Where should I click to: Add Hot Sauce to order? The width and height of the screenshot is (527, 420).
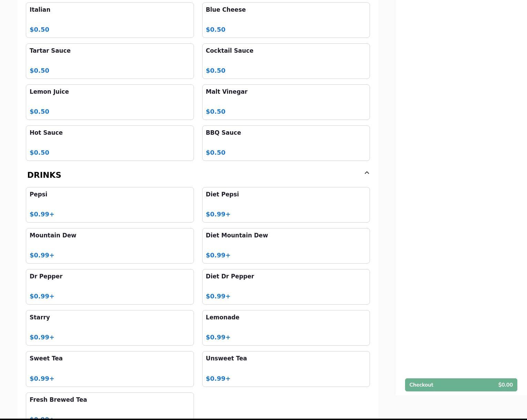pos(110,143)
